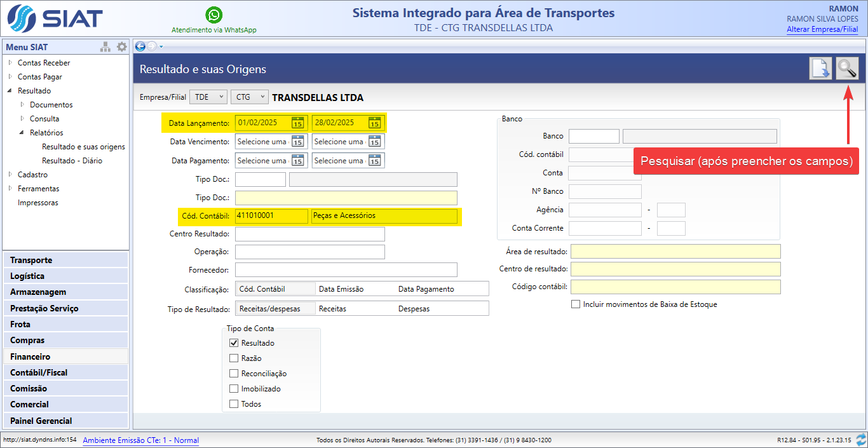868x448 pixels.
Task: Click the Alterar Empresa/Filial link
Action: 822,29
